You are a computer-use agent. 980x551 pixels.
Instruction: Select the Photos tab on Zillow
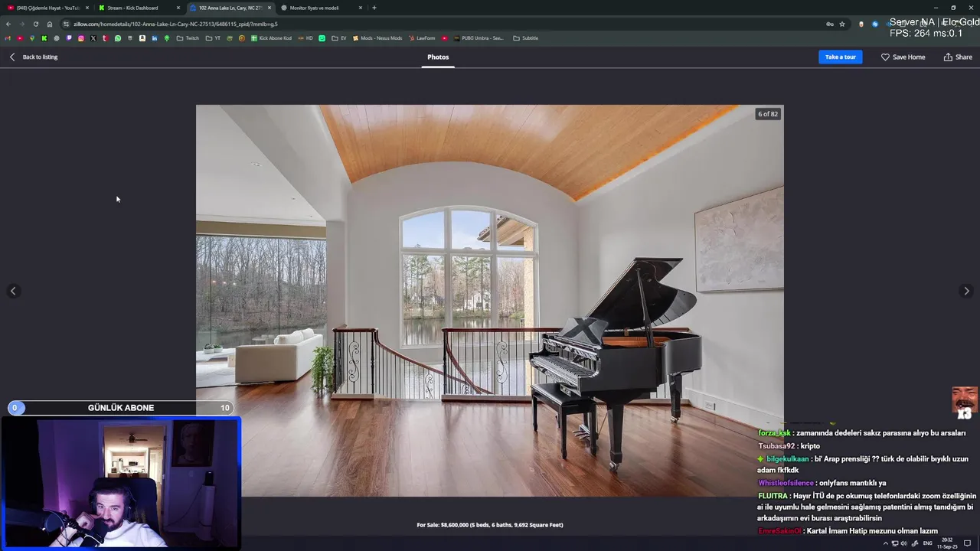(438, 57)
